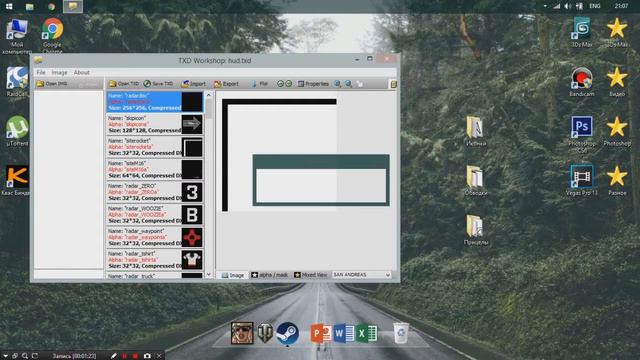Open the Photoshop CS6 desktop shortcut
This screenshot has height=360, width=640.
[x=582, y=134]
